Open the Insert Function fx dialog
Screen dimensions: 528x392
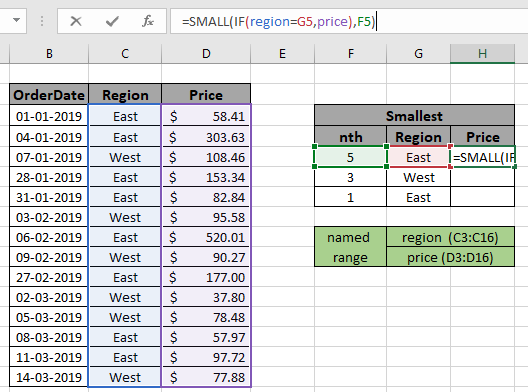pos(148,22)
